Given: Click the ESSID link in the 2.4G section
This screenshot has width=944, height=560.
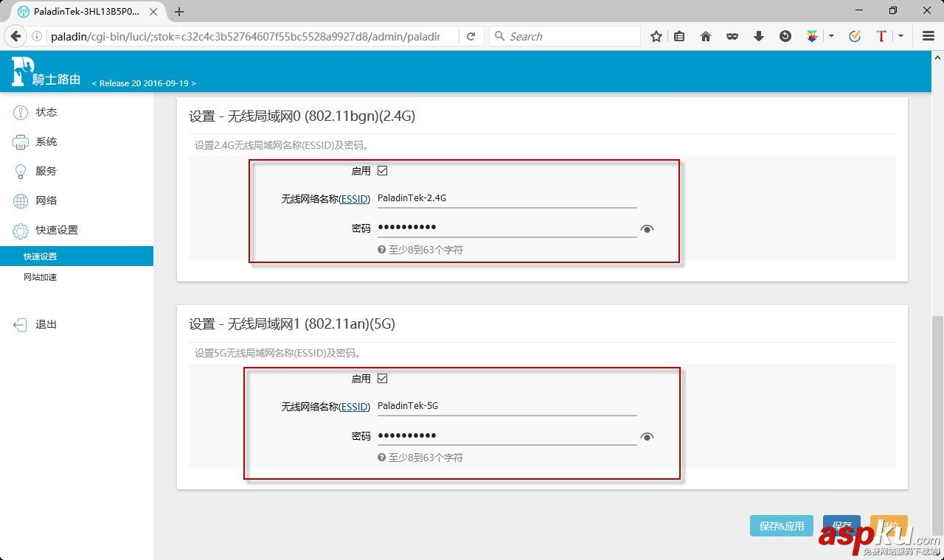Looking at the screenshot, I should tap(355, 199).
